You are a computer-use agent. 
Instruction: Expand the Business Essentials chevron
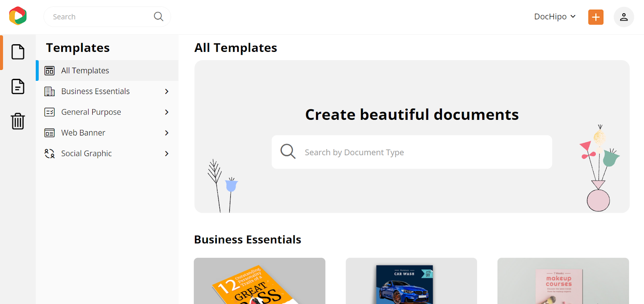coord(167,92)
